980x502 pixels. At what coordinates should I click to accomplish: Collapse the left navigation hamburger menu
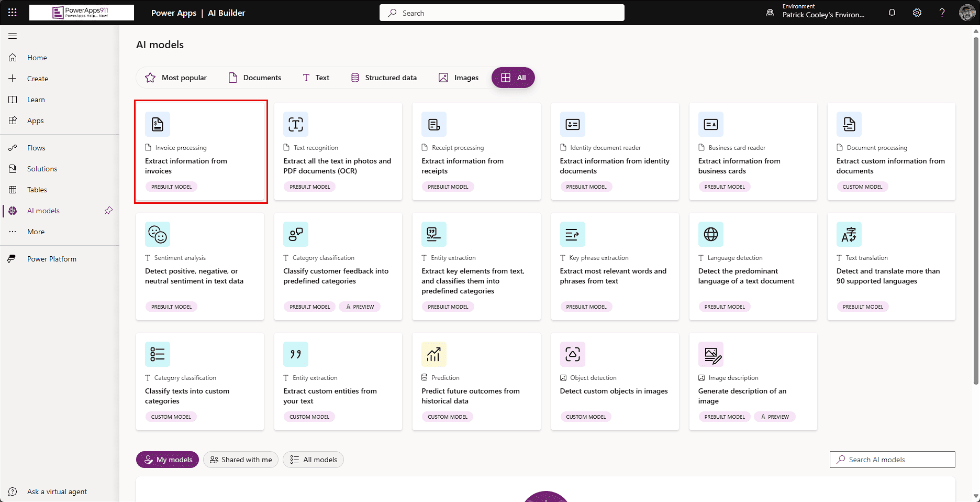13,36
